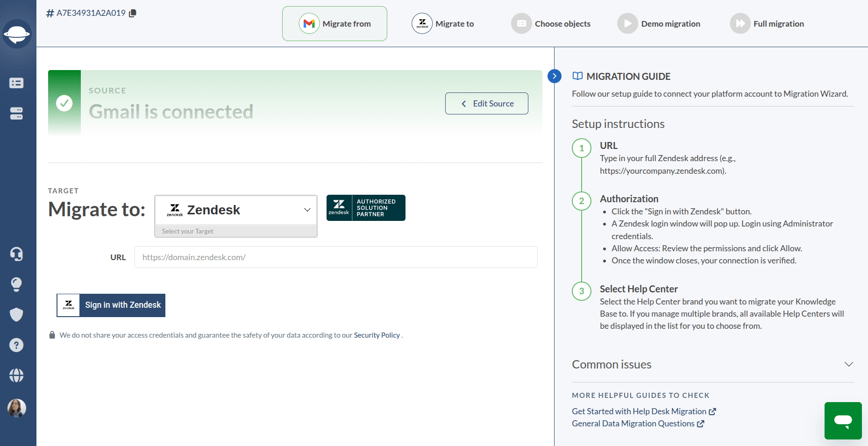Open the shield security sidebar icon

point(16,315)
